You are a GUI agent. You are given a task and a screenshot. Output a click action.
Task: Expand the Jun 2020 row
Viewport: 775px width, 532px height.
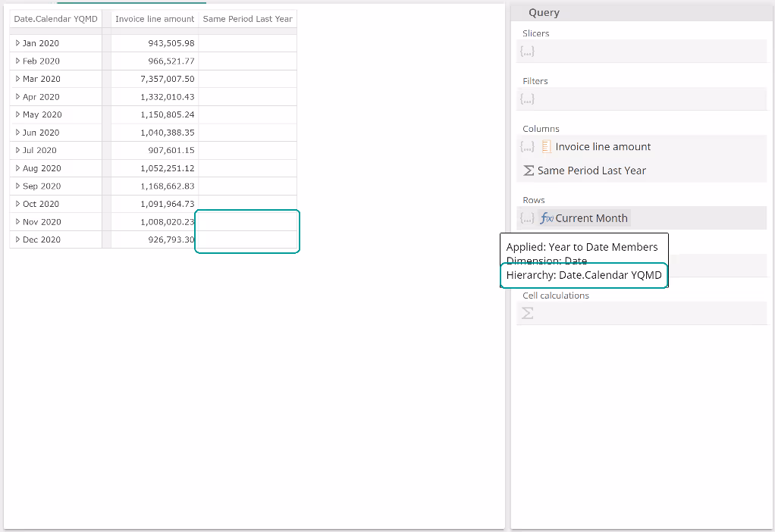coord(17,133)
